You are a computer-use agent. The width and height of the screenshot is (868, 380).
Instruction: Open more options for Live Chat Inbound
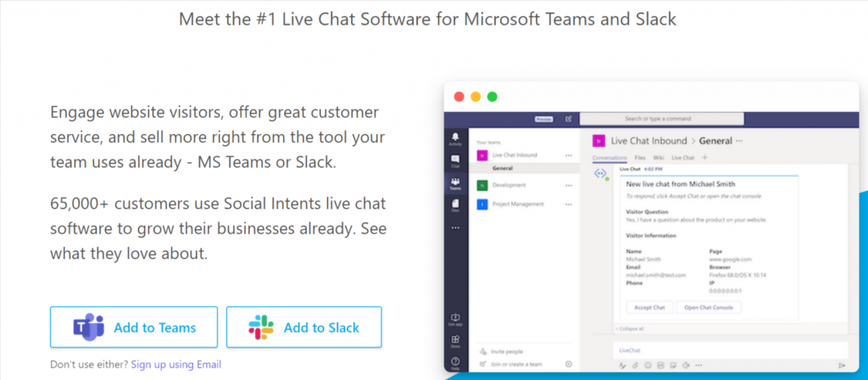tap(569, 156)
